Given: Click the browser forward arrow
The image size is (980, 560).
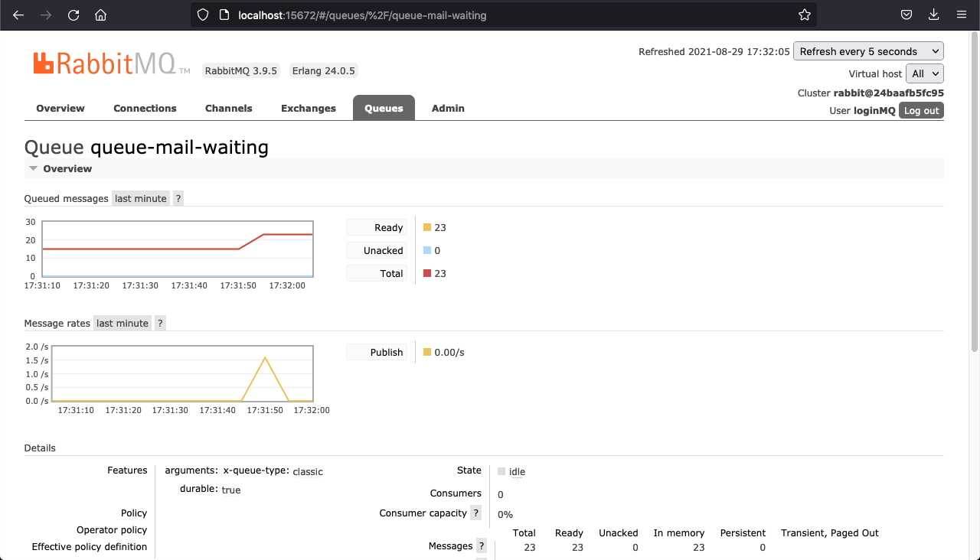Looking at the screenshot, I should 46,15.
